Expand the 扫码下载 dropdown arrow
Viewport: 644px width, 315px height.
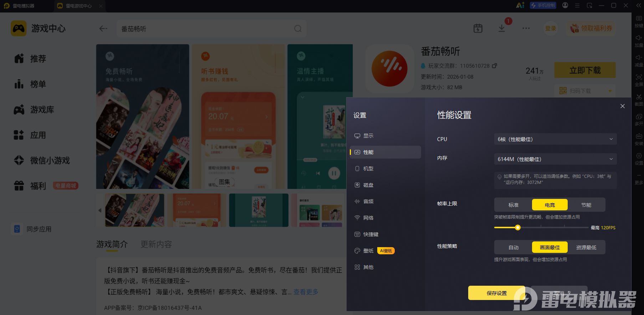pos(610,91)
